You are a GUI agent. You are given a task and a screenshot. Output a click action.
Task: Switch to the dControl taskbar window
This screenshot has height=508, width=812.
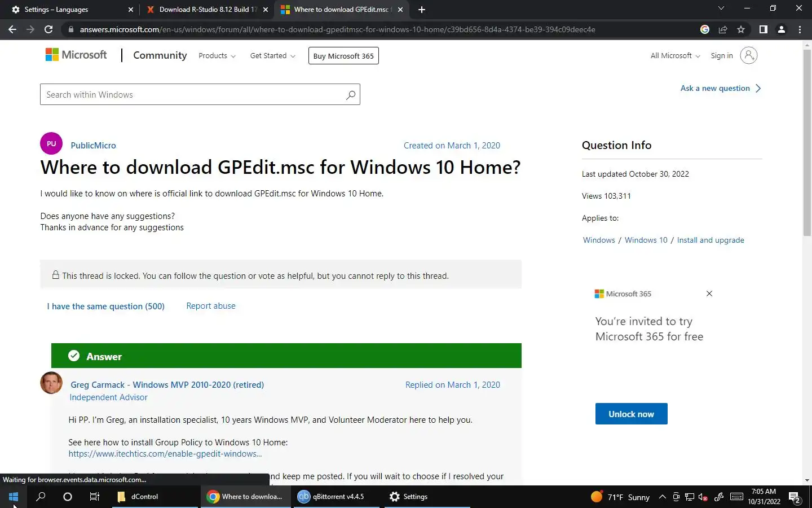pos(155,497)
